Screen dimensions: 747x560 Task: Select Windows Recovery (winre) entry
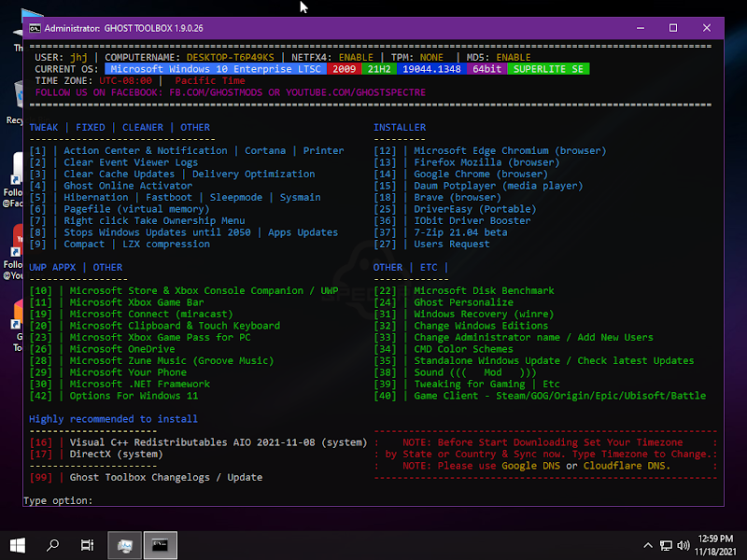pyautogui.click(x=484, y=314)
